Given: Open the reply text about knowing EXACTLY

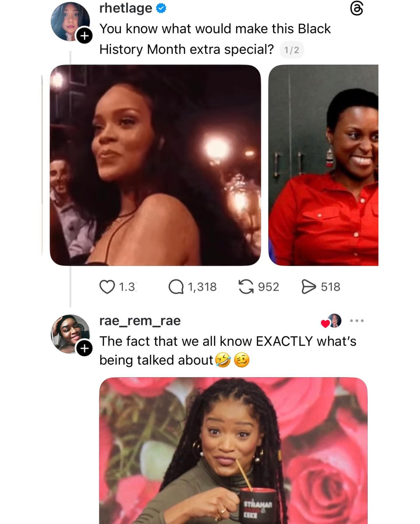Looking at the screenshot, I should click(x=228, y=350).
